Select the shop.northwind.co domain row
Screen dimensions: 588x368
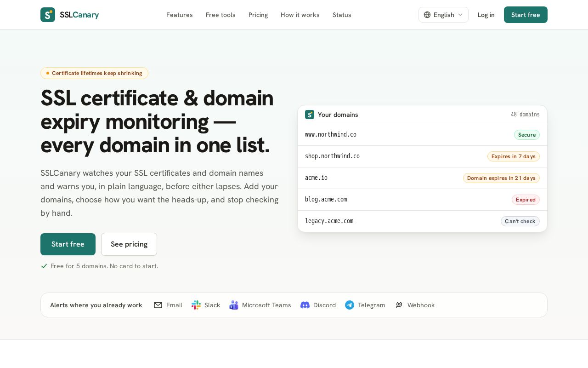422,156
